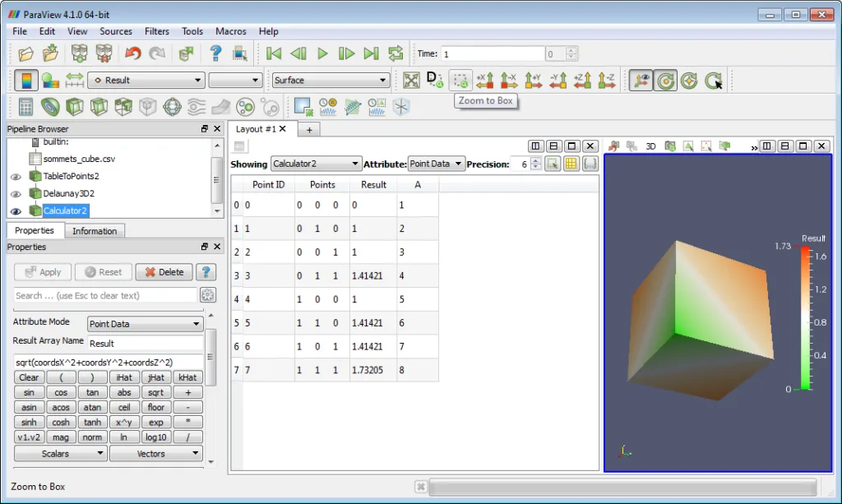The image size is (842, 504).
Task: Click the Rescale to Data Range icon
Action: point(75,81)
